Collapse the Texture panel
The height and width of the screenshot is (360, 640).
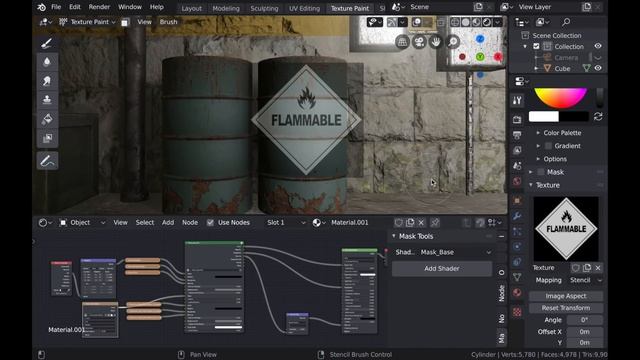coord(531,185)
